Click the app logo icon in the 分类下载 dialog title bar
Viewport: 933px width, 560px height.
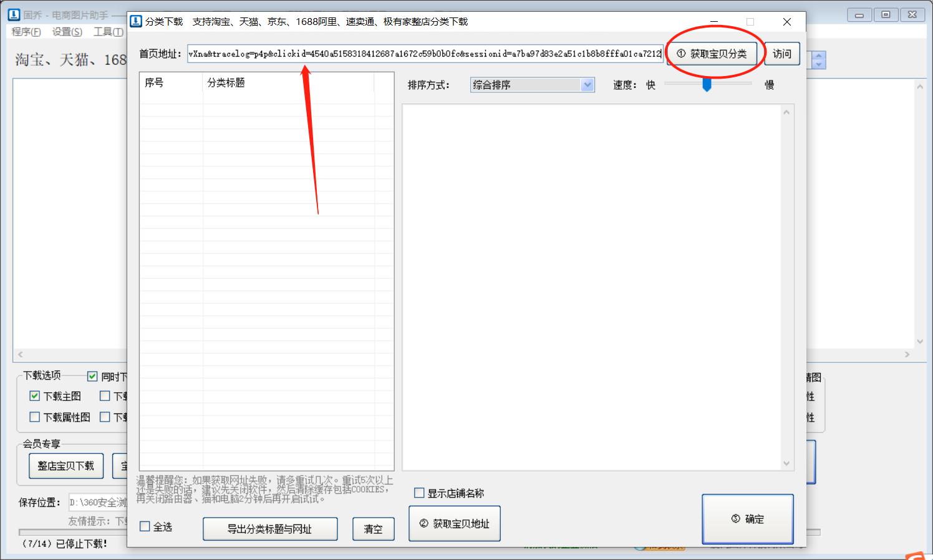tap(135, 21)
